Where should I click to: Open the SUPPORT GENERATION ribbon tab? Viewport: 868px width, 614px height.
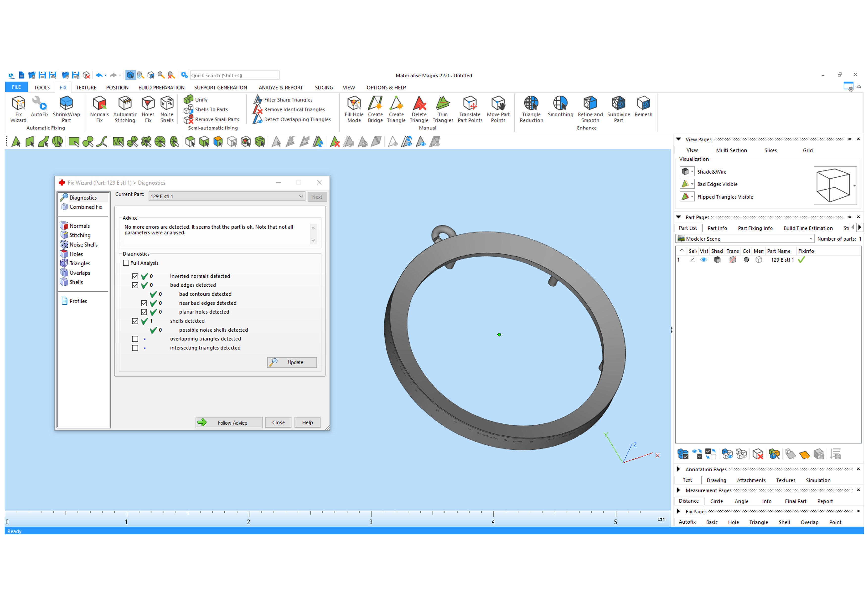pyautogui.click(x=220, y=87)
